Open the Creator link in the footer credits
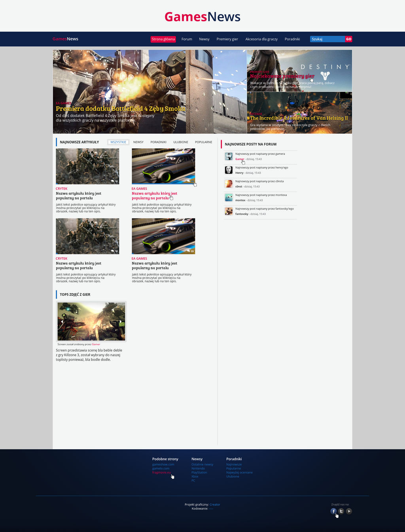 coord(215,505)
